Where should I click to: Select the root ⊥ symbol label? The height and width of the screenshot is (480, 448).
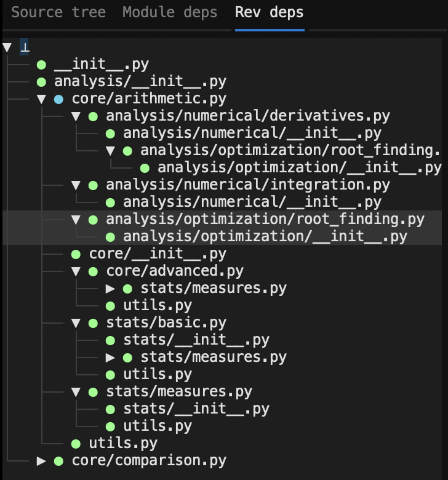coord(24,47)
